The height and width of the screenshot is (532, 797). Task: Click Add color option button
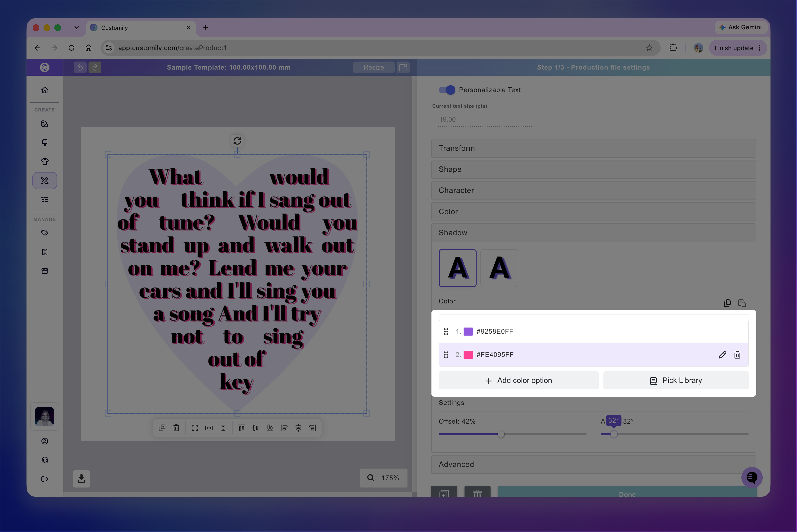pos(518,381)
